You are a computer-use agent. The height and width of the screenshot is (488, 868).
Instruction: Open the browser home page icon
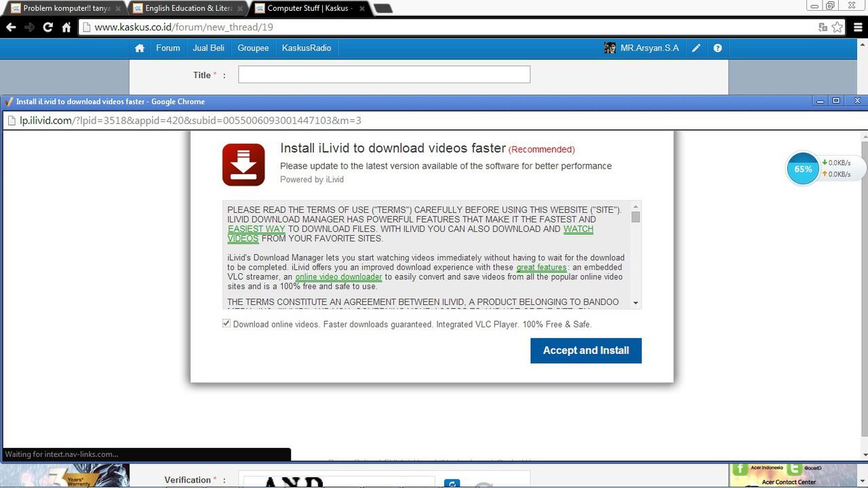click(66, 27)
